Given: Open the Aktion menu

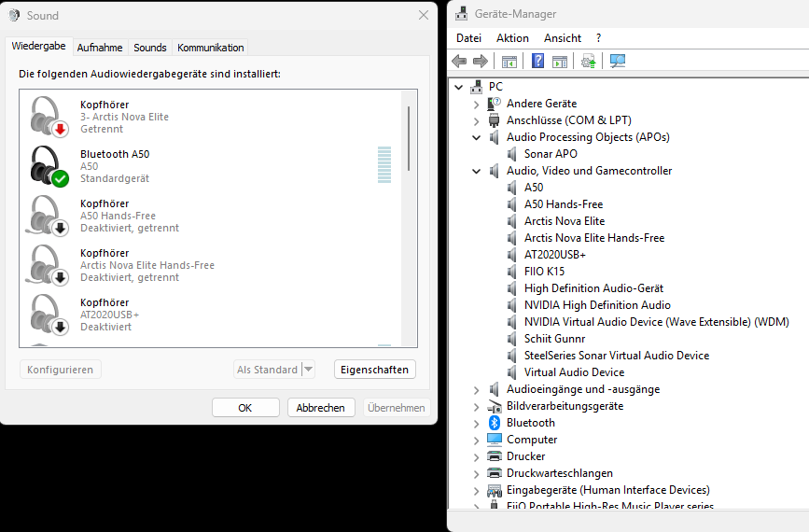Looking at the screenshot, I should pos(512,38).
